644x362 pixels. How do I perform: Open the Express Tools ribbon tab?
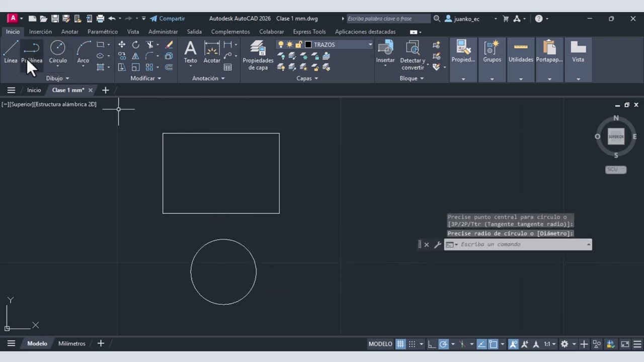click(x=309, y=32)
